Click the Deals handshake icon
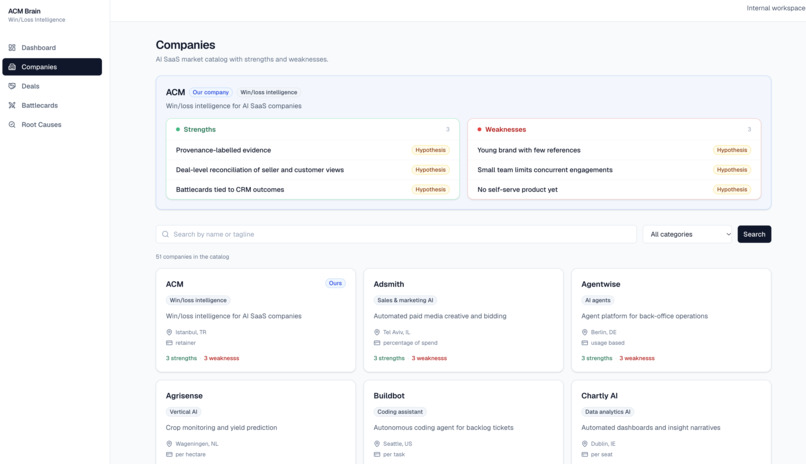This screenshot has height=464, width=806. tap(12, 86)
